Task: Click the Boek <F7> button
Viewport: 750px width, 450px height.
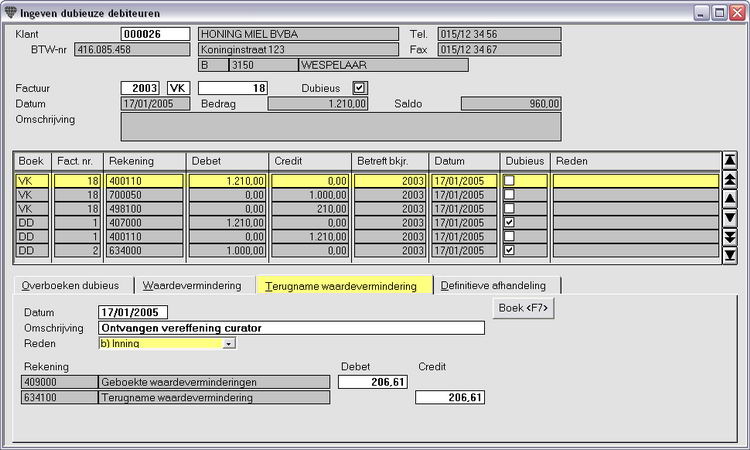Action: pos(523,308)
